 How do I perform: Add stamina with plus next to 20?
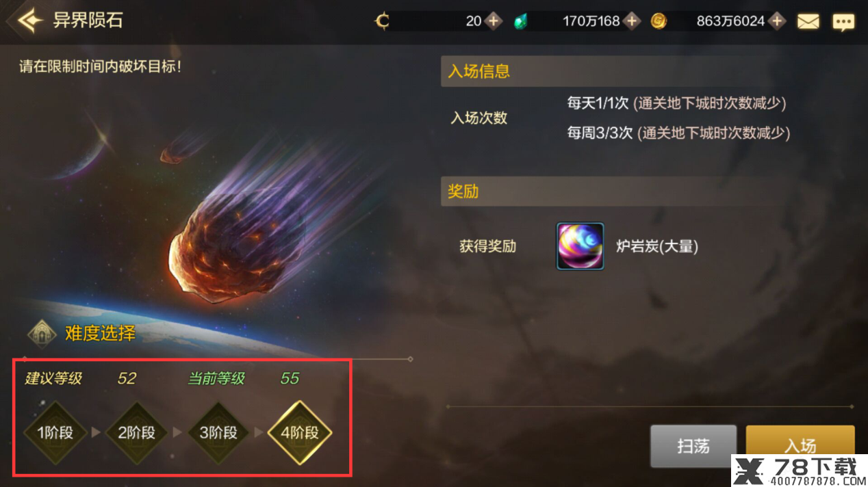(494, 21)
